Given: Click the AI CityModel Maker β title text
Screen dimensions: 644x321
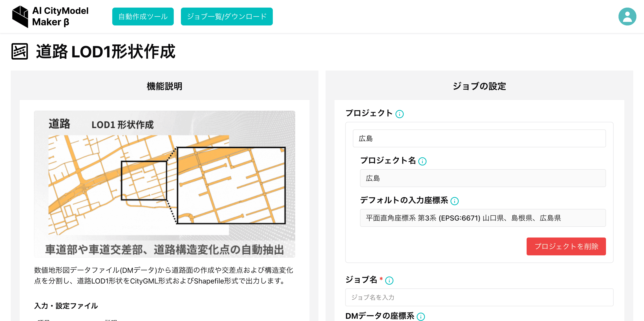Looking at the screenshot, I should [60, 17].
